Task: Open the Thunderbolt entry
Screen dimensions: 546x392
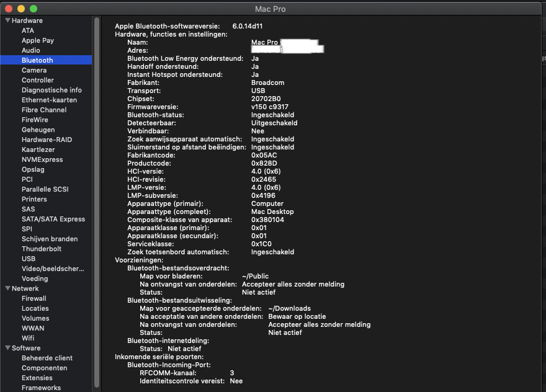Action: [42, 249]
